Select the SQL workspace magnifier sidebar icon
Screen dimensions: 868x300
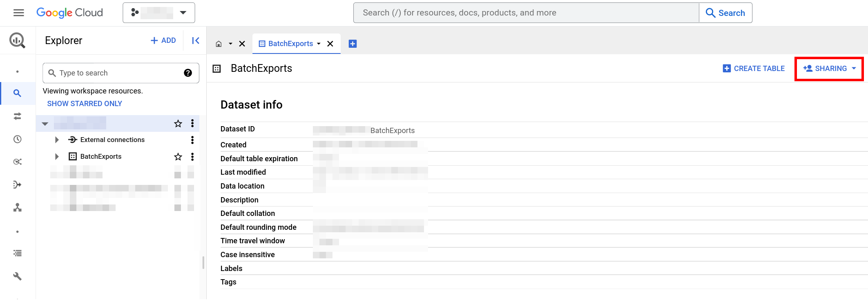17,93
